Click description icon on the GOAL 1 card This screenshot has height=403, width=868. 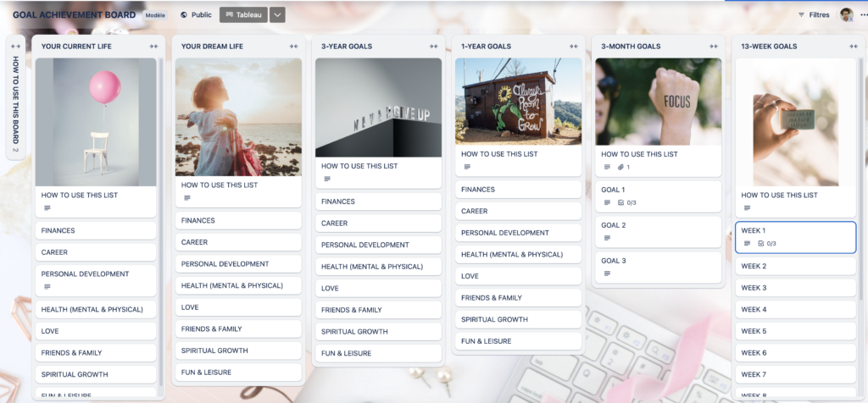coord(607,202)
